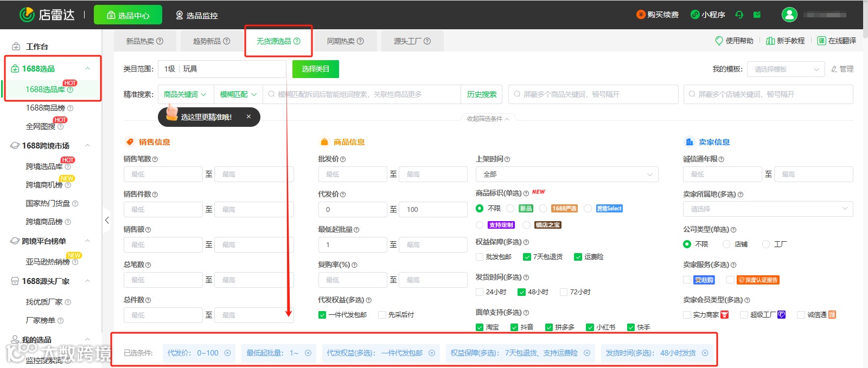Uncheck the 7天包退货 checkbox
Image resolution: width=868 pixels, height=368 pixels.
click(527, 257)
